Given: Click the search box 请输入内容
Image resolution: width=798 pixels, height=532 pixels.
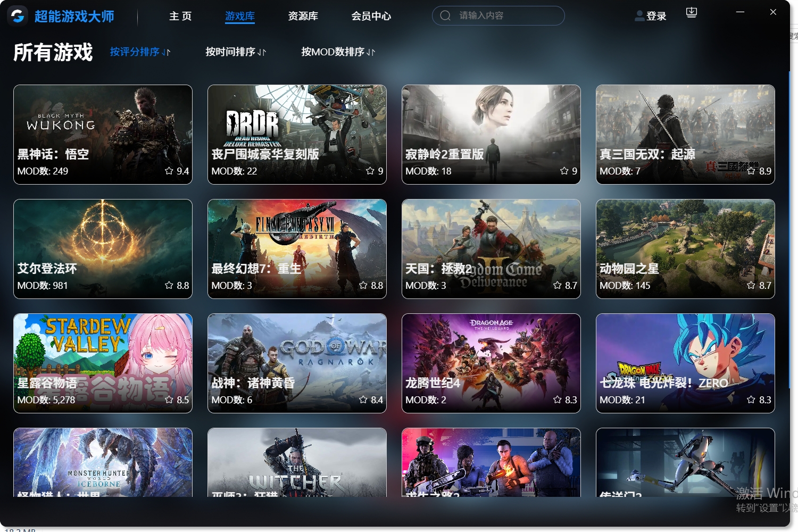Looking at the screenshot, I should tap(498, 15).
